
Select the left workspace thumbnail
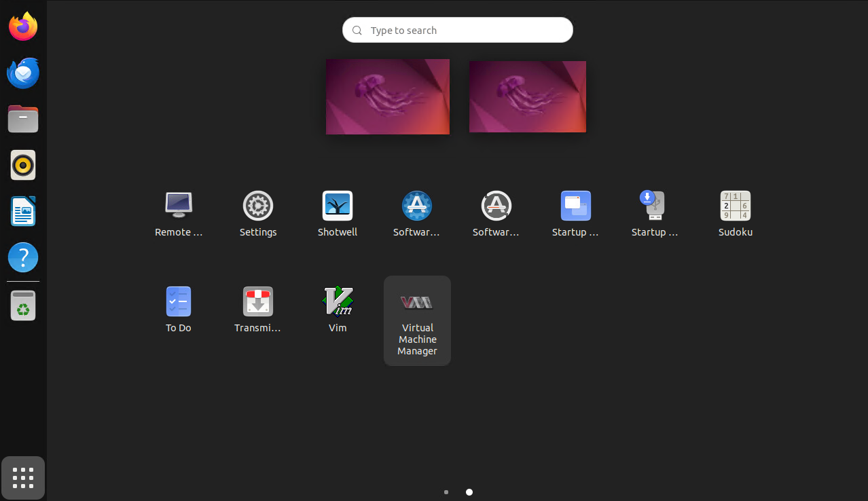[387, 96]
